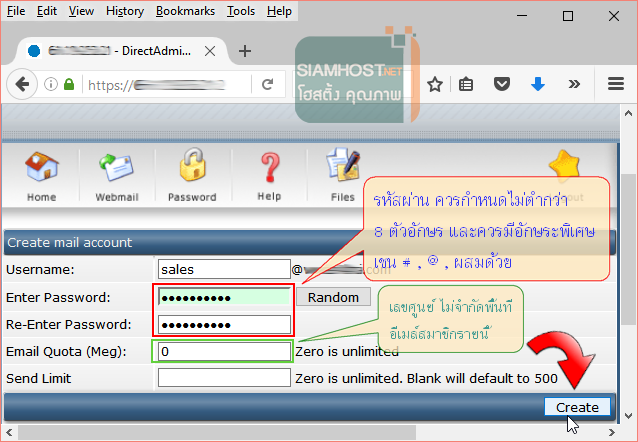This screenshot has height=442, width=638.
Task: Open the Files icon
Action: [343, 173]
